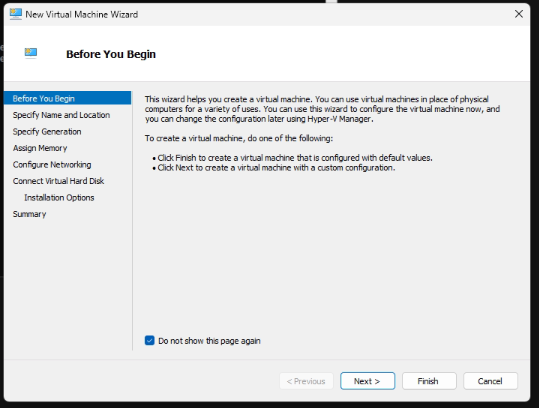Click the wizard icon in title bar
Screen dimensions: 539x408
[x=15, y=14]
